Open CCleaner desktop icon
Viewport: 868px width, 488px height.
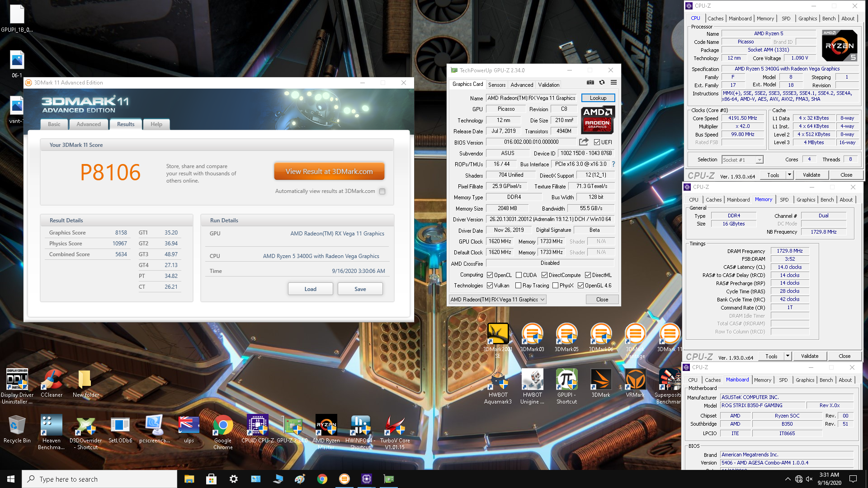tap(52, 383)
